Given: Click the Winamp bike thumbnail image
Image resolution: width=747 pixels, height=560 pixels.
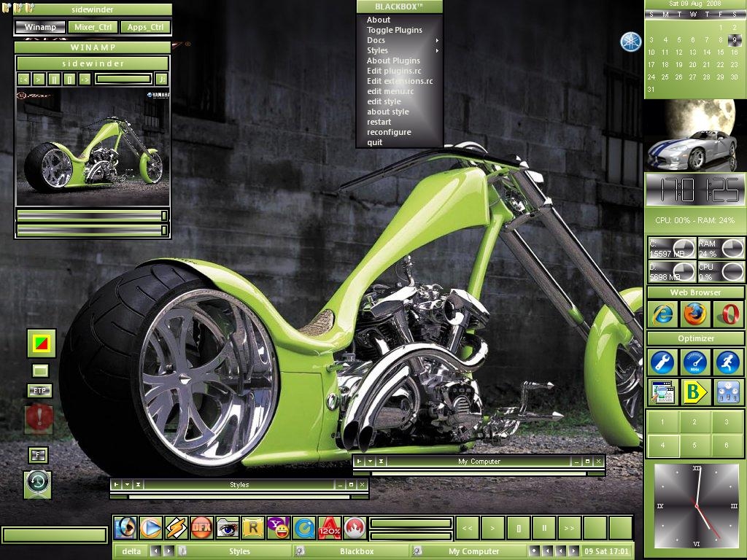Looking at the screenshot, I should pos(93,147).
